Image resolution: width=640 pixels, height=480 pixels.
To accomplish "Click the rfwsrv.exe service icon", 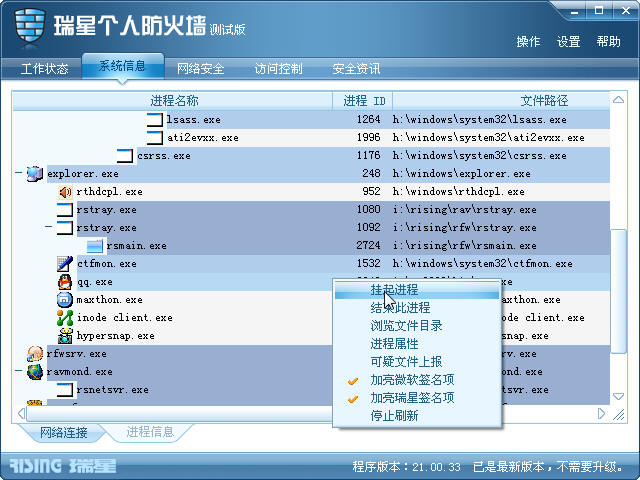I will pos(35,353).
